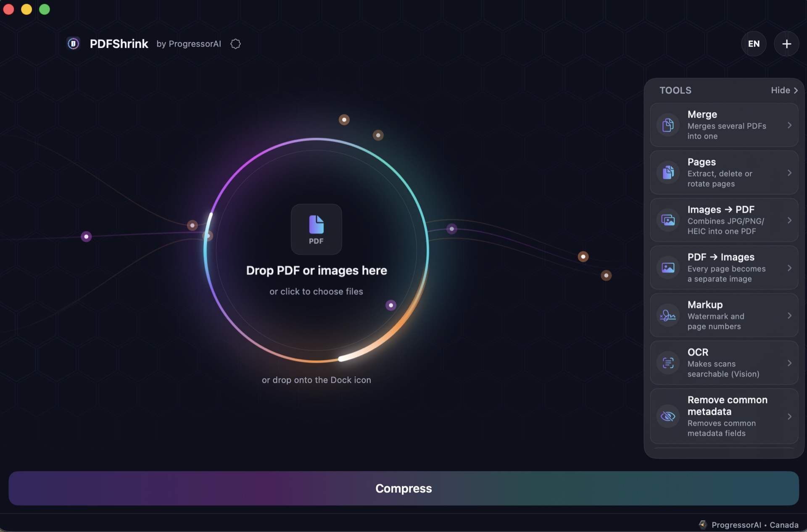Select the Merge title text
807x532 pixels.
click(x=702, y=114)
